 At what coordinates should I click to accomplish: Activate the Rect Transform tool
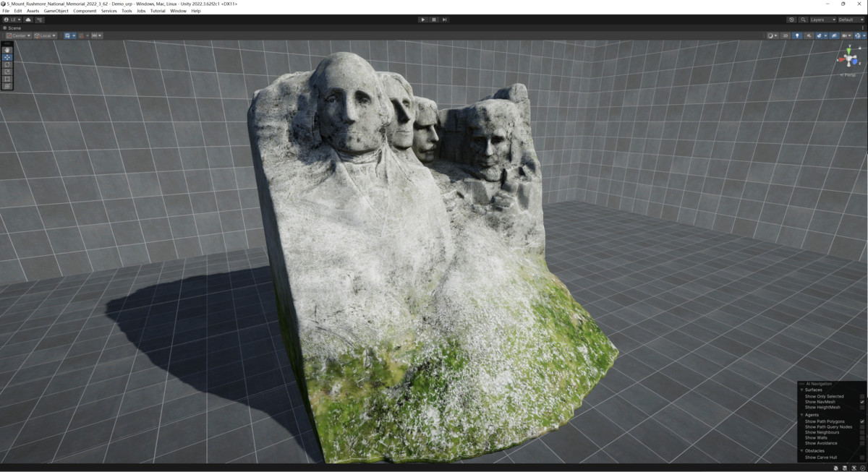tap(6, 78)
